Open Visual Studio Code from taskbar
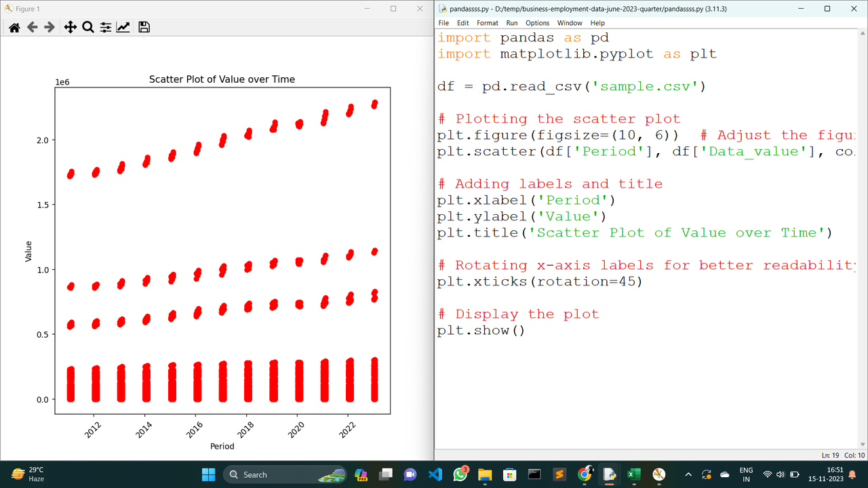Viewport: 868px width, 488px height. pos(435,474)
